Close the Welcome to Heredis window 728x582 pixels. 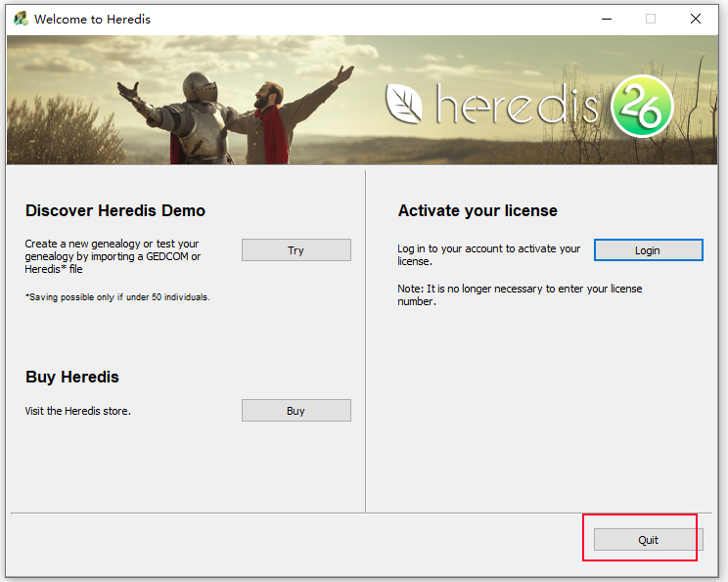(696, 19)
